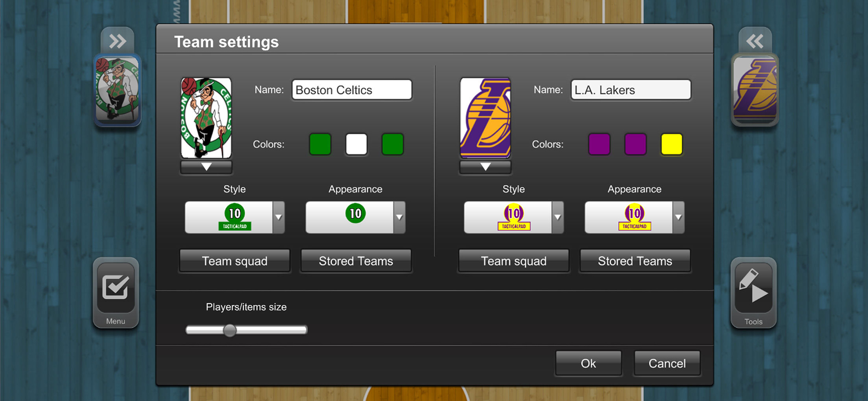This screenshot has height=401, width=868.
Task: Click the double left arrows expander tab
Action: (755, 41)
